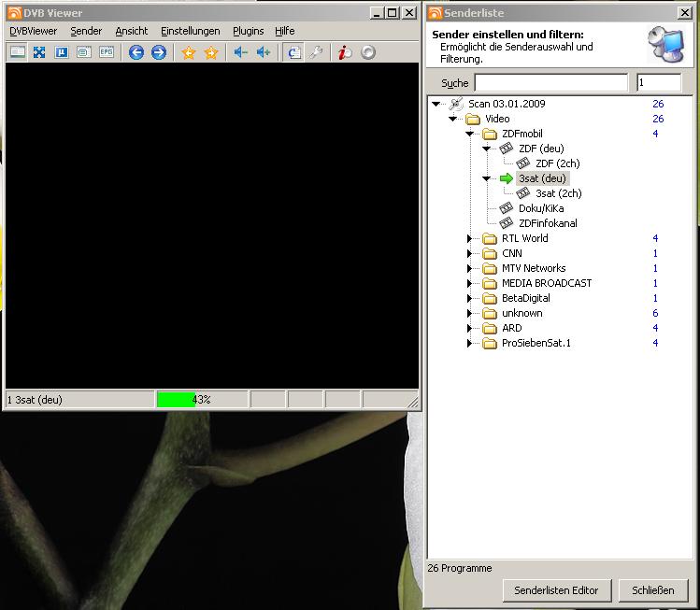Open settings via the wrench icon

(x=316, y=52)
